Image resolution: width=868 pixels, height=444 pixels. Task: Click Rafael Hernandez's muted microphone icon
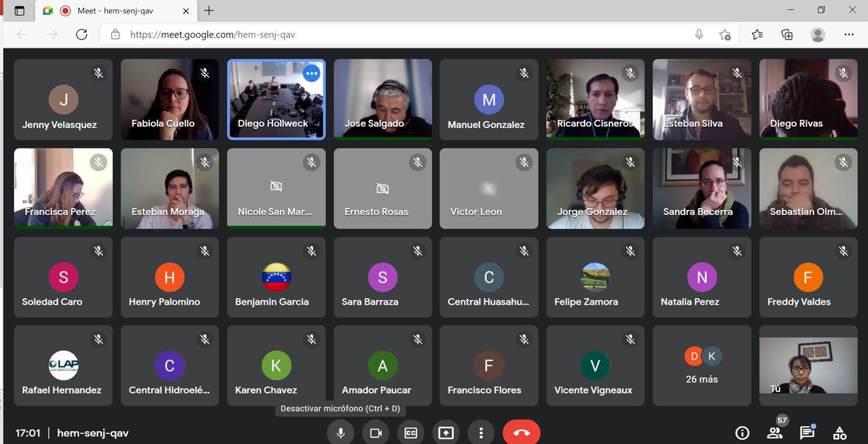(x=98, y=340)
